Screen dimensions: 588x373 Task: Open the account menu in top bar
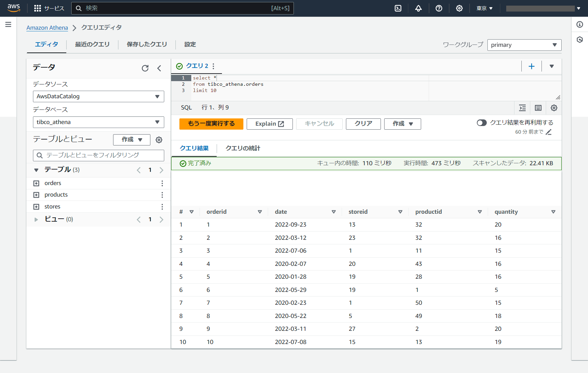543,8
